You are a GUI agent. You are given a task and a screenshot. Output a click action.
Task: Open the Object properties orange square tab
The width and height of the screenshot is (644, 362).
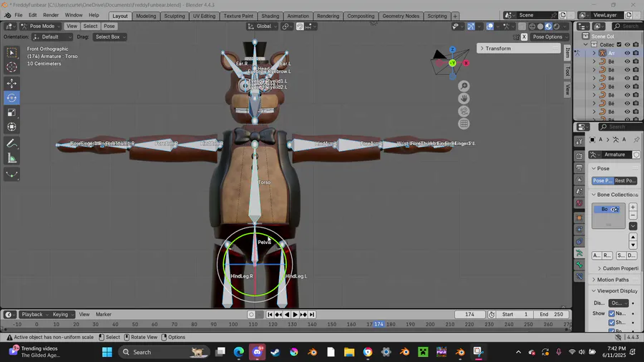(579, 217)
